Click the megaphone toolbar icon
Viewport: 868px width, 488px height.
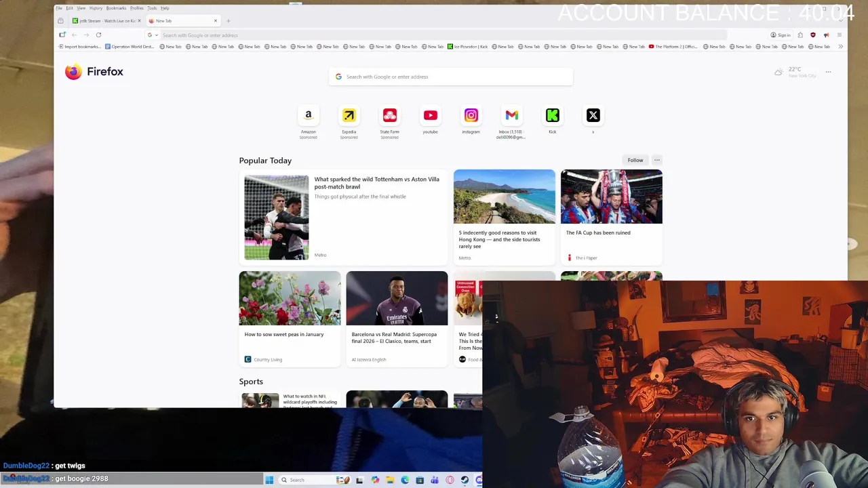click(x=826, y=35)
